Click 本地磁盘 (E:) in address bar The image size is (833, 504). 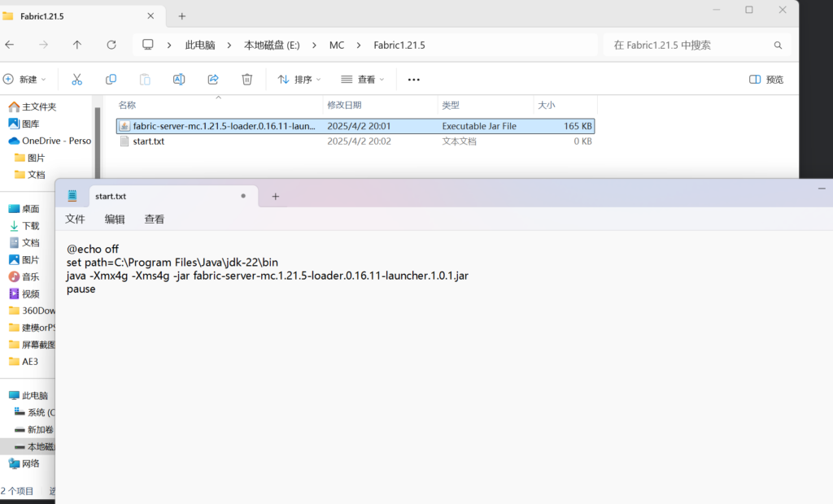(x=272, y=46)
